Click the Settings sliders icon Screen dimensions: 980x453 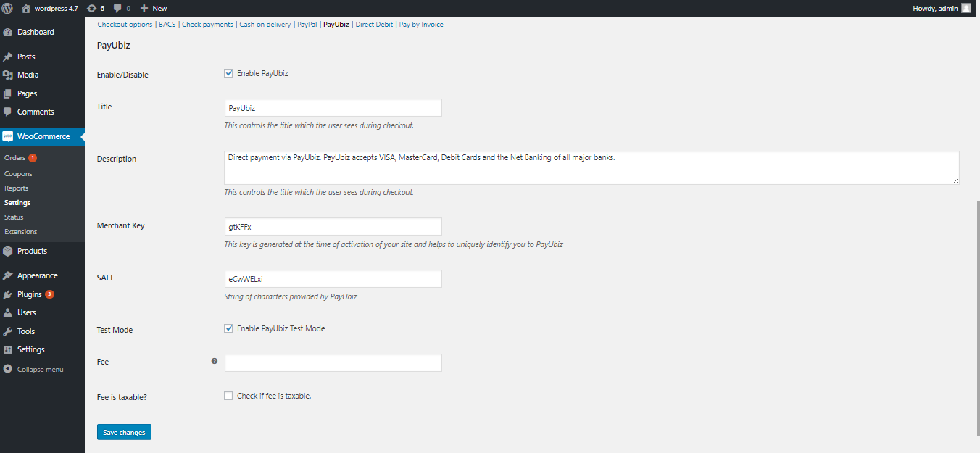[7, 349]
